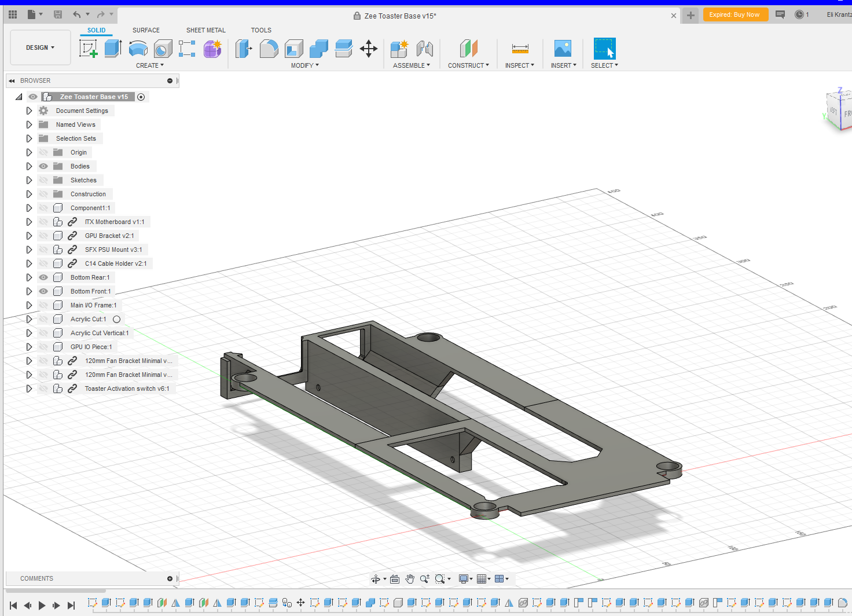
Task: Click the Measure tool under Inspect
Action: (x=520, y=49)
